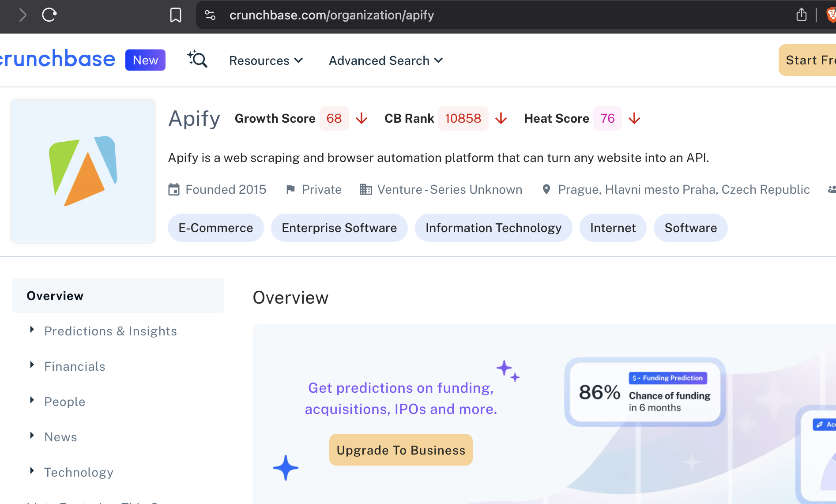This screenshot has width=836, height=504.
Task: Open People sidebar link
Action: [64, 402]
